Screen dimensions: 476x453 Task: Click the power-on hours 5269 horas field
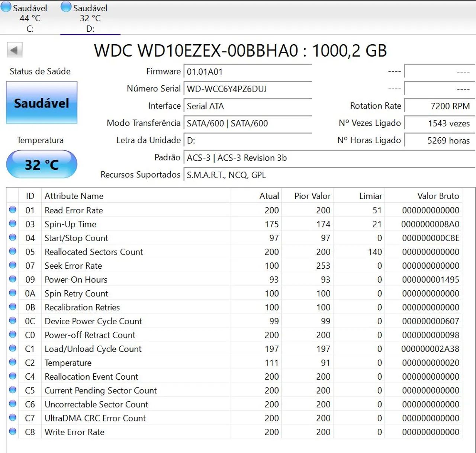pos(440,140)
